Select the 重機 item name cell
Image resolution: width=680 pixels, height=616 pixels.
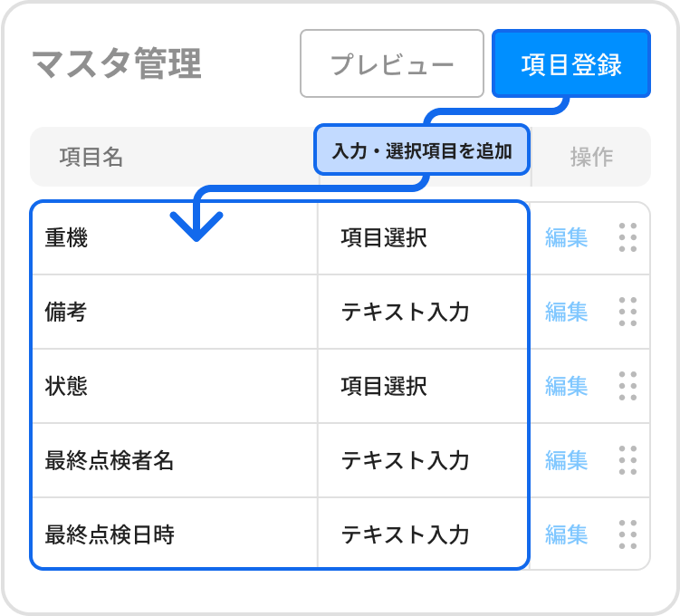click(x=67, y=238)
